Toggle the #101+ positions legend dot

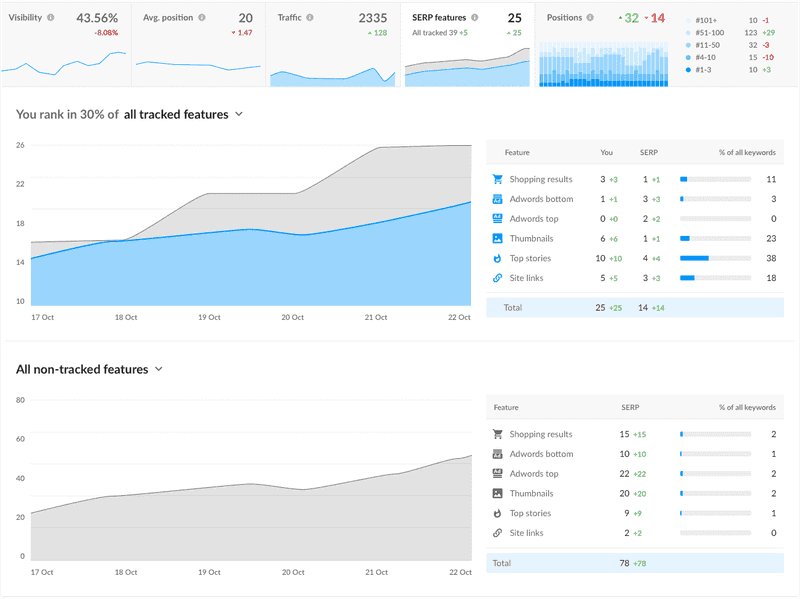pyautogui.click(x=687, y=18)
